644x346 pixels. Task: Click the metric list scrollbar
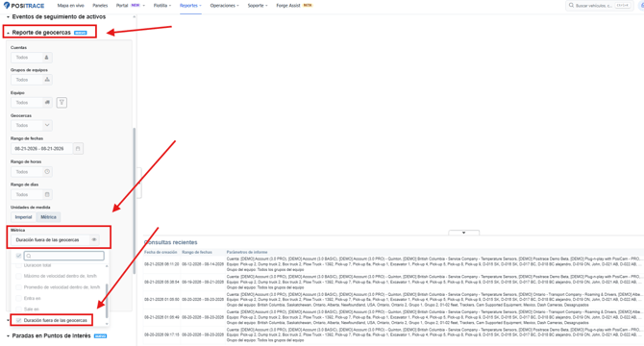[108, 301]
